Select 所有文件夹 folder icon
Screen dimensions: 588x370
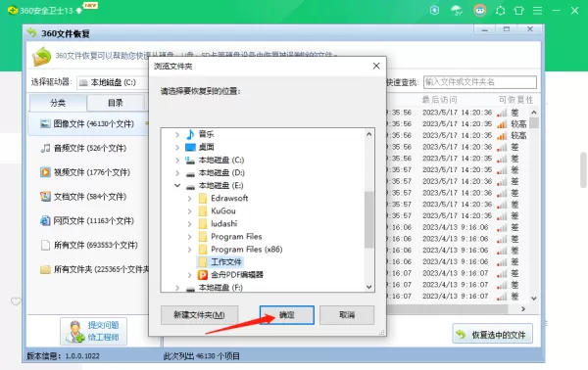(x=45, y=269)
